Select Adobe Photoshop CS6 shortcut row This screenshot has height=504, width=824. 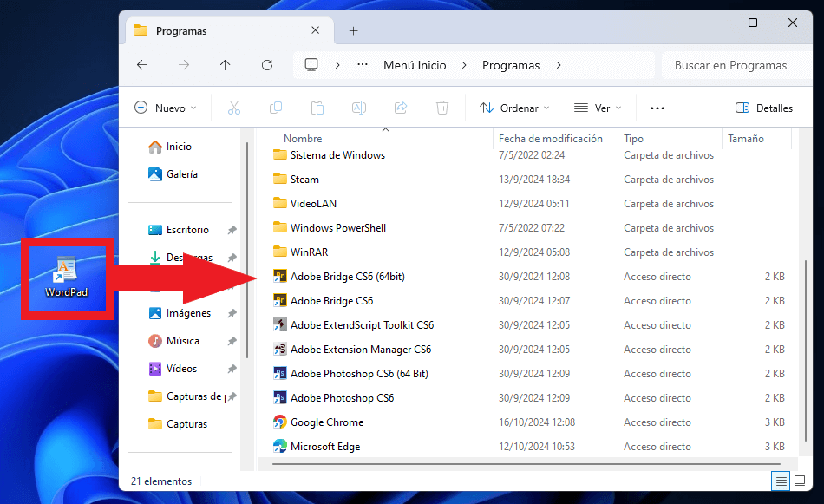527,398
